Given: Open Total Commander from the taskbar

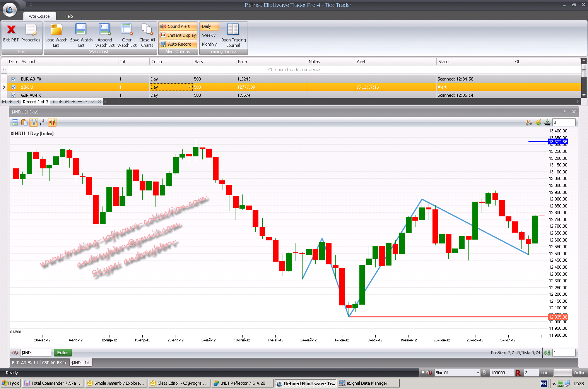Looking at the screenshot, I should click(x=53, y=383).
